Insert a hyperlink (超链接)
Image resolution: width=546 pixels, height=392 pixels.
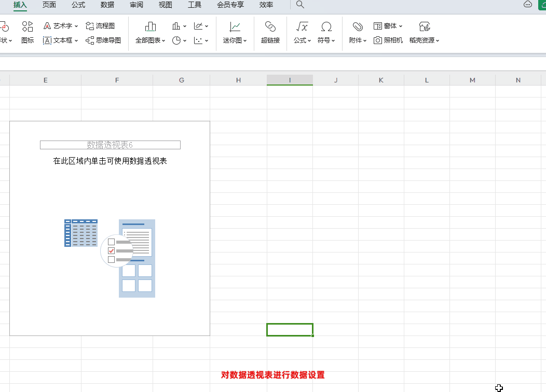(x=270, y=33)
